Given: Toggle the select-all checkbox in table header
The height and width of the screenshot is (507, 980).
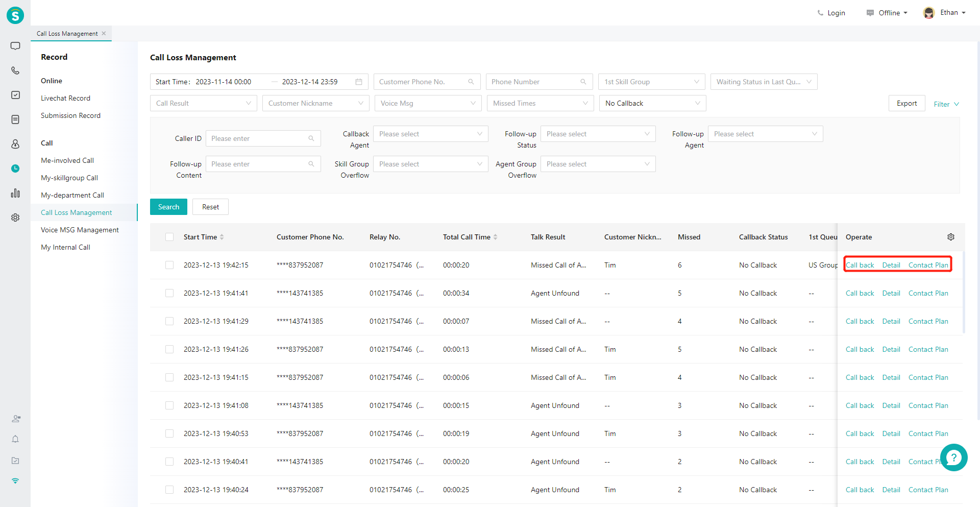Looking at the screenshot, I should tap(169, 237).
